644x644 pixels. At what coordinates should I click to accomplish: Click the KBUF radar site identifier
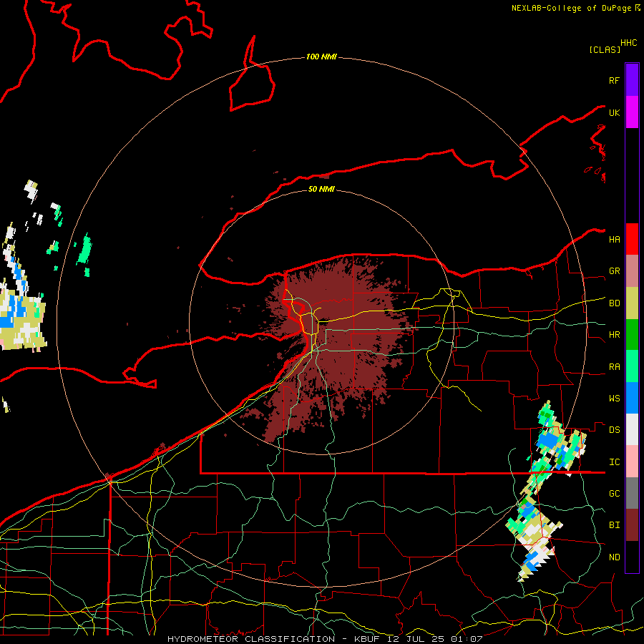[367, 639]
